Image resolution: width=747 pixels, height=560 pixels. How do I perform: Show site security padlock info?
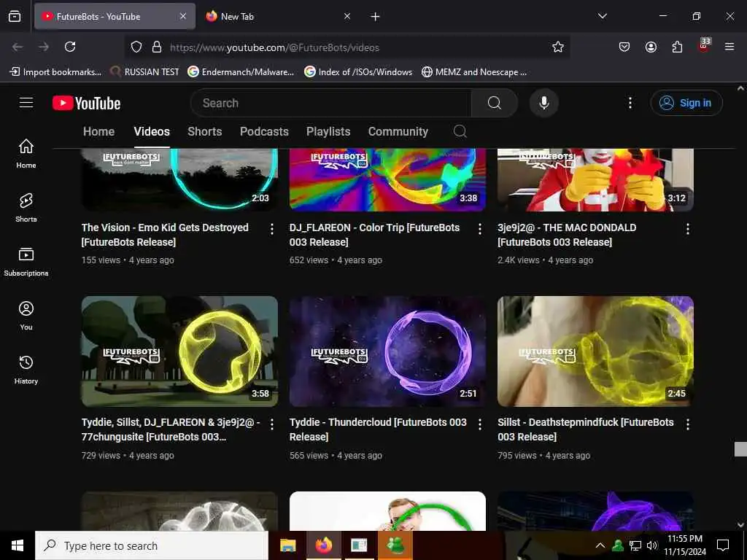click(157, 47)
